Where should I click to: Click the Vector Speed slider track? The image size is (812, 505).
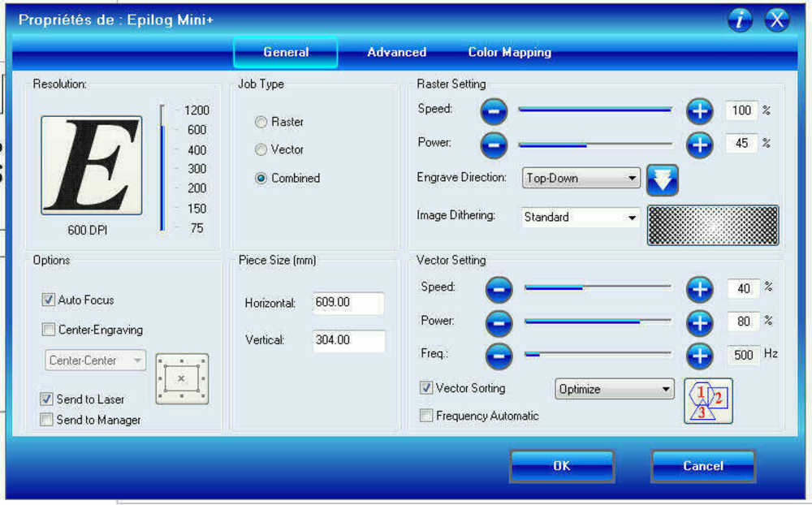click(598, 287)
